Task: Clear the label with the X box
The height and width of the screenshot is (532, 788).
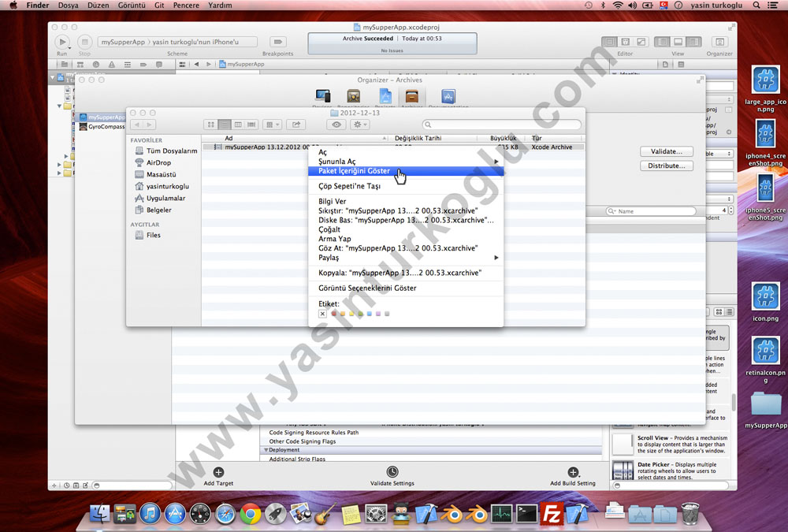Action: (x=322, y=314)
